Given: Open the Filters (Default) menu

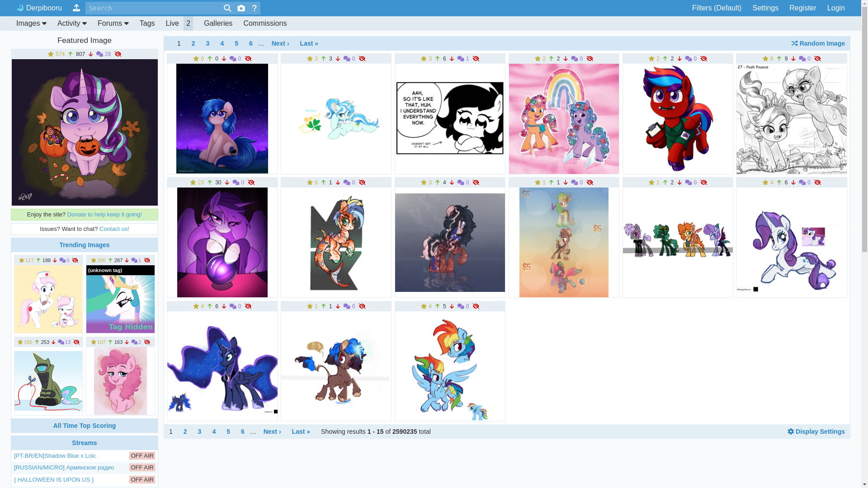Looking at the screenshot, I should tap(717, 8).
